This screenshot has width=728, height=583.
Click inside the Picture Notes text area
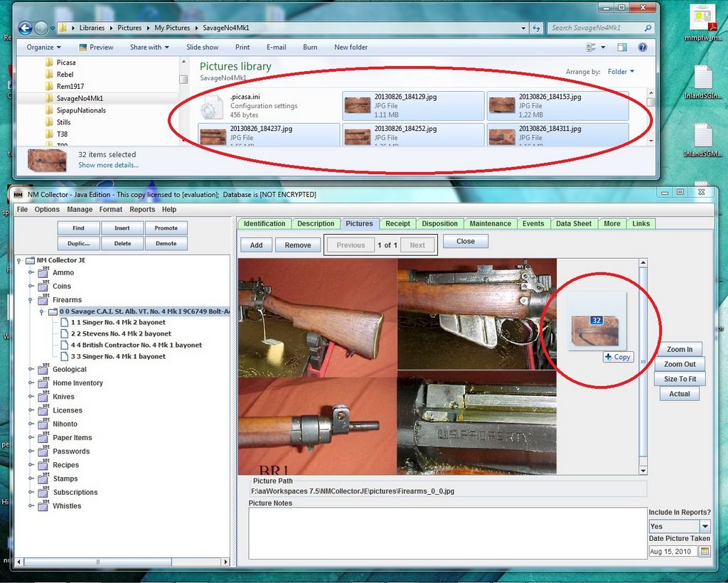pyautogui.click(x=446, y=533)
